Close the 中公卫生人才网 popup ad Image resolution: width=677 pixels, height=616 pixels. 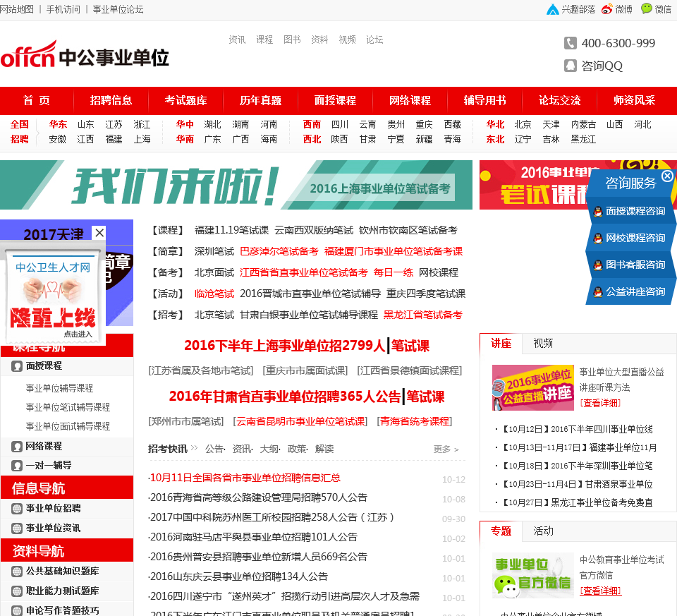point(99,233)
